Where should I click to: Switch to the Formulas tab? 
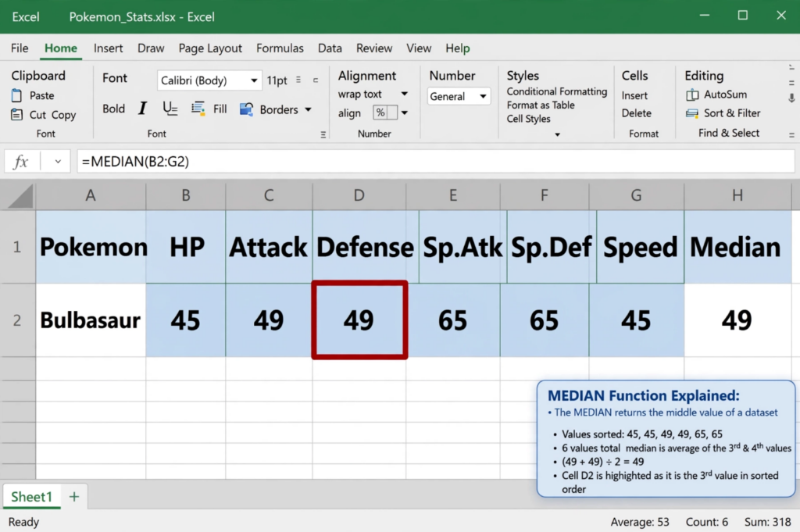(x=280, y=48)
